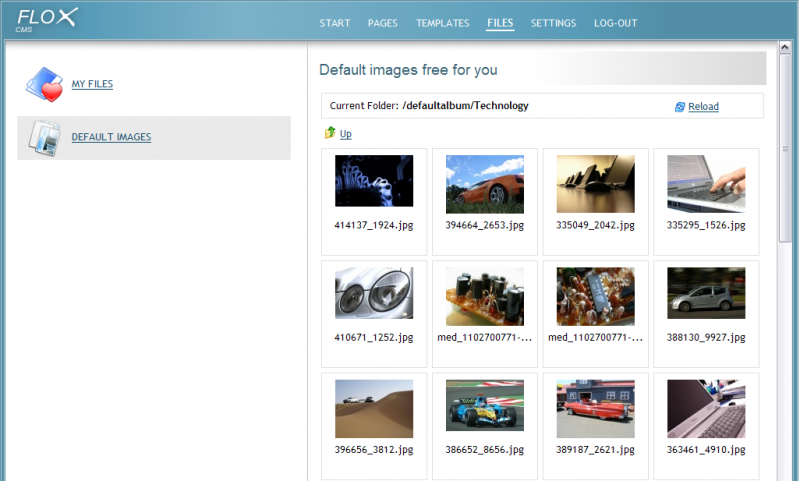Select the red classic car 389187_2621.jpg thumbnail
The height and width of the screenshot is (481, 800).
click(595, 409)
